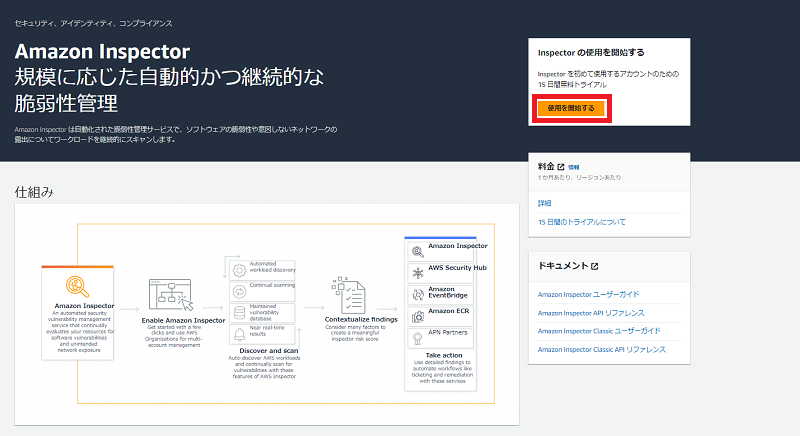Click external link icon beside ドキュメント
This screenshot has width=800, height=436.
(x=594, y=266)
